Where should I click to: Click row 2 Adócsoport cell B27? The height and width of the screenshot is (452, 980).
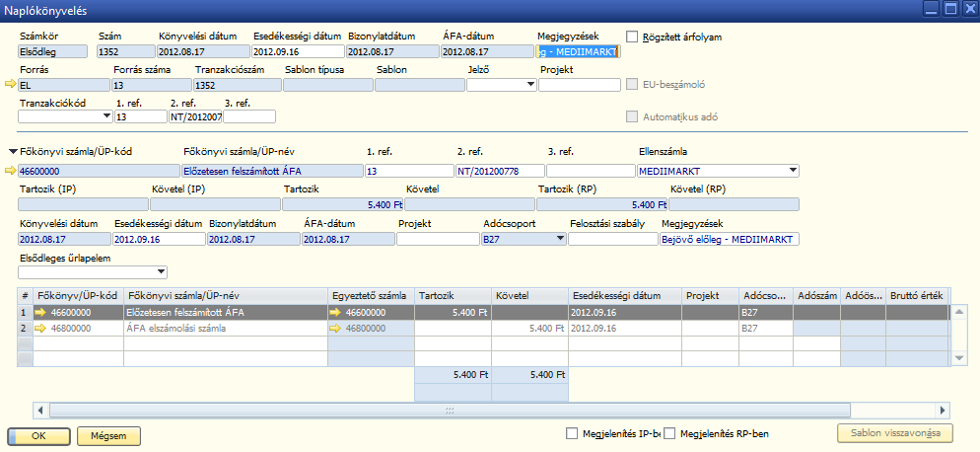click(766, 328)
